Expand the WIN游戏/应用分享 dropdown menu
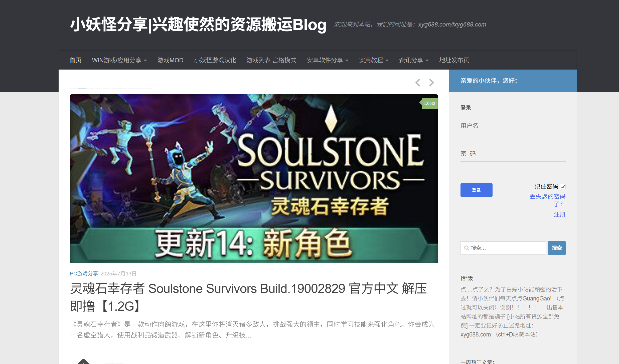 (x=119, y=60)
